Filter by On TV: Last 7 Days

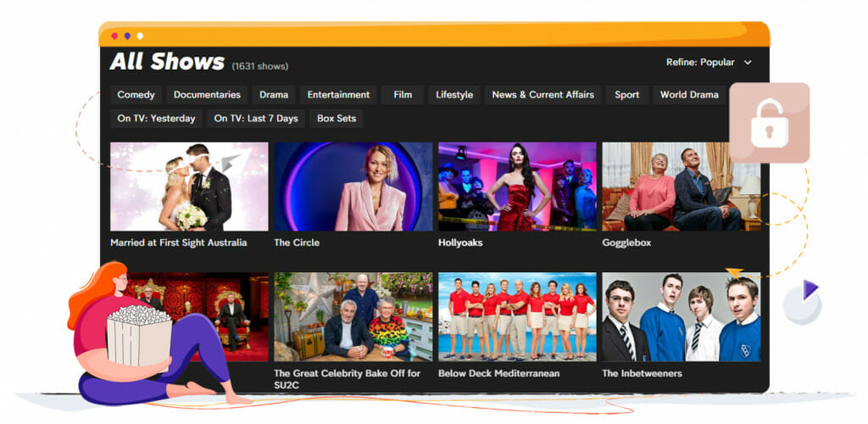[256, 119]
